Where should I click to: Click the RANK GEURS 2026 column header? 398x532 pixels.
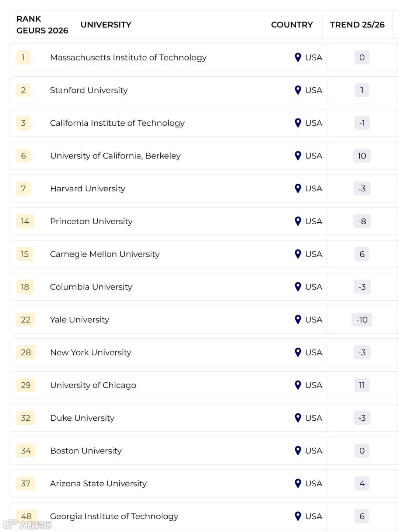[x=42, y=25]
